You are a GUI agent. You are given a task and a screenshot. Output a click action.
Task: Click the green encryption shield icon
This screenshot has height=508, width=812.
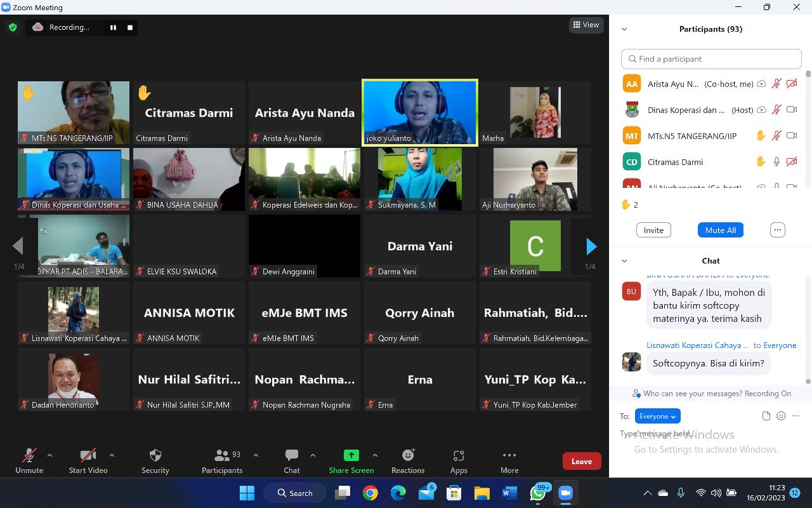tap(13, 27)
